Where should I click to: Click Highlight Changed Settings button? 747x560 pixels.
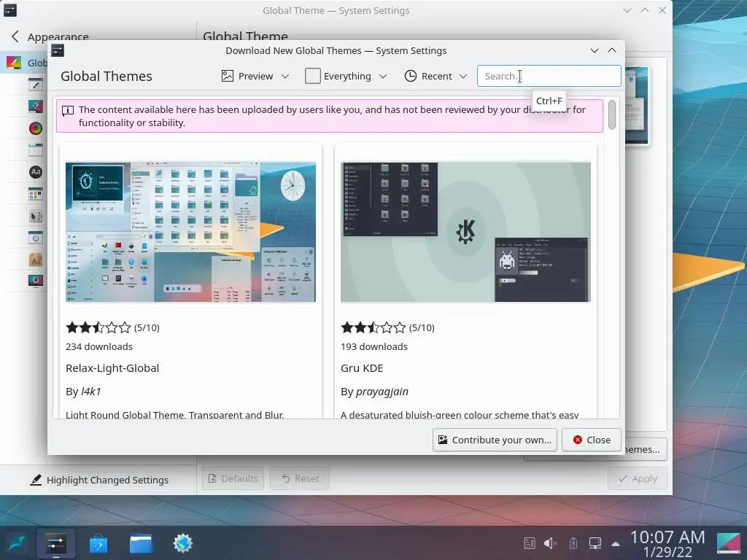(x=99, y=480)
